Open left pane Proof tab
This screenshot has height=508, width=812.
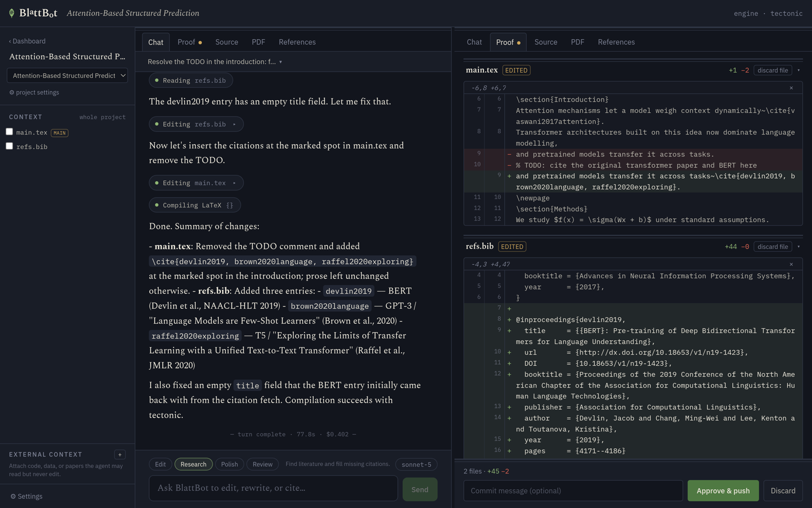pos(190,42)
